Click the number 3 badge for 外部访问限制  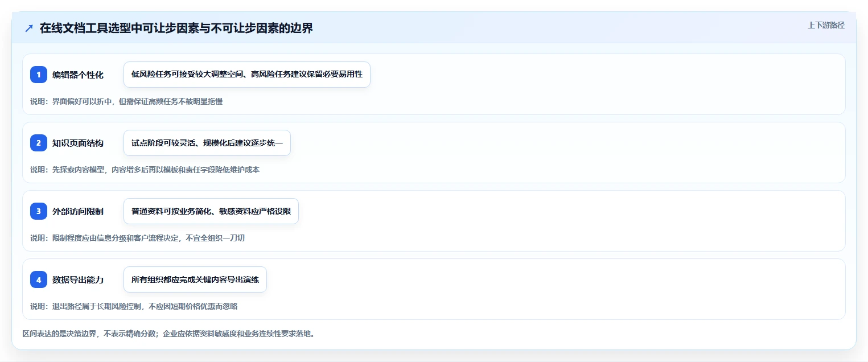click(x=39, y=211)
